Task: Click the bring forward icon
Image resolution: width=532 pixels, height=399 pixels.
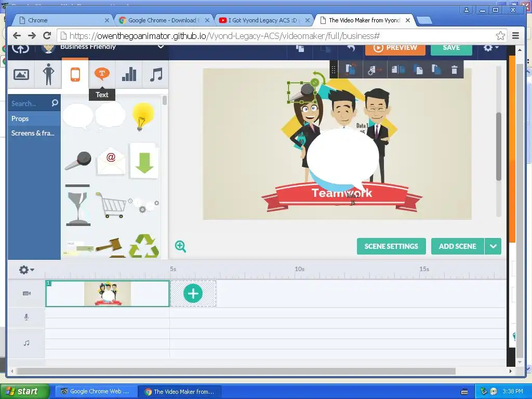Action: tap(418, 70)
